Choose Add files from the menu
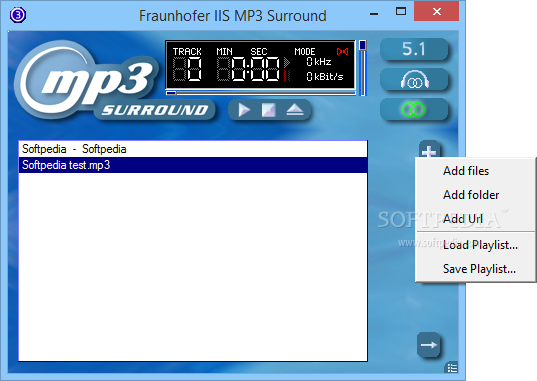This screenshot has width=537, height=381. click(x=475, y=171)
